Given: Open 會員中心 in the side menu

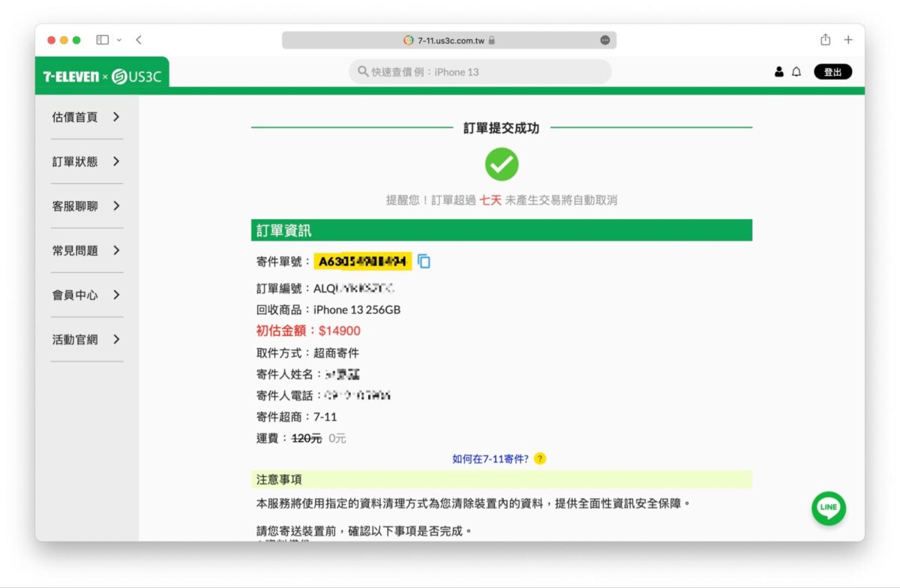Looking at the screenshot, I should pos(75,295).
